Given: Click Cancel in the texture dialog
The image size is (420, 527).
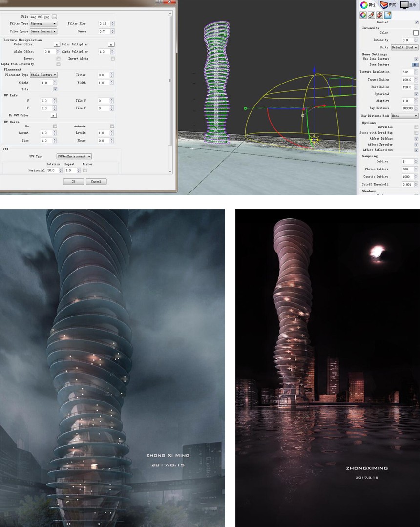Looking at the screenshot, I should click(96, 182).
